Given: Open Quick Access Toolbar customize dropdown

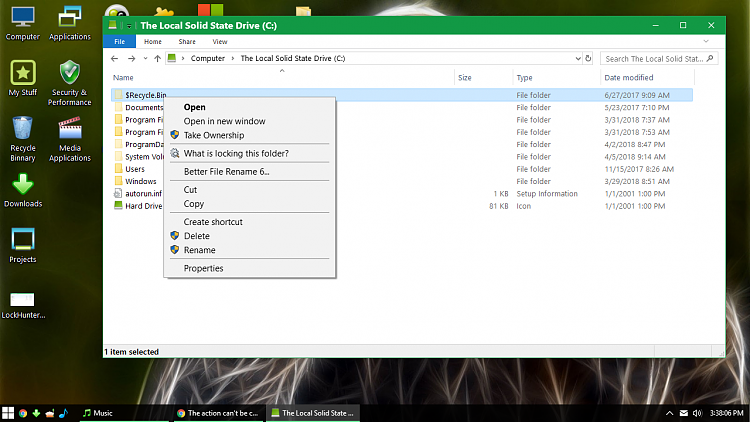Looking at the screenshot, I should click(x=129, y=26).
